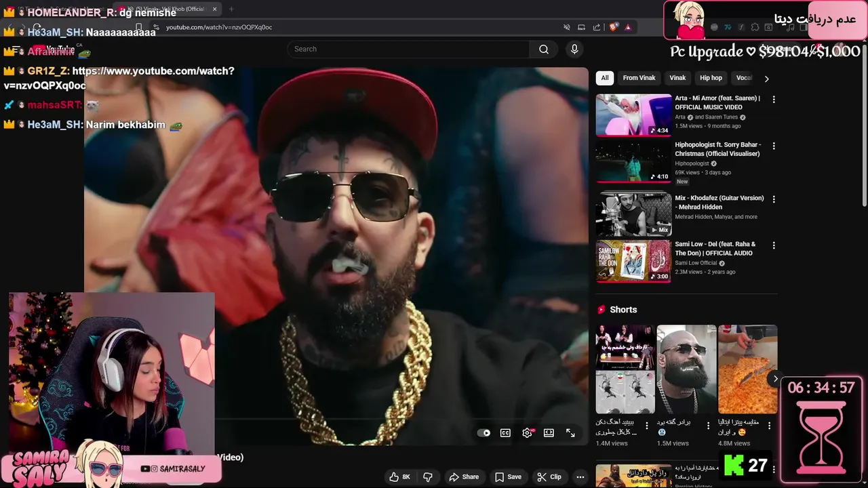
Task: Enter fullscreen from the player controls
Action: click(x=570, y=433)
